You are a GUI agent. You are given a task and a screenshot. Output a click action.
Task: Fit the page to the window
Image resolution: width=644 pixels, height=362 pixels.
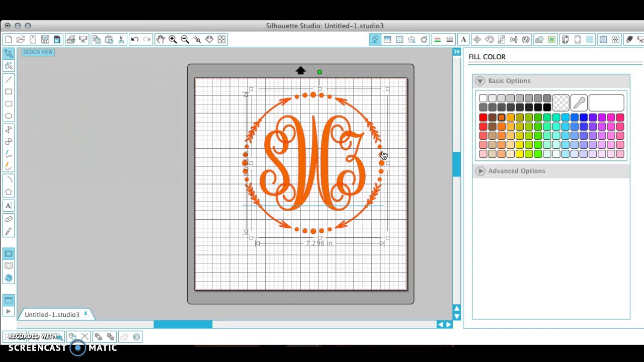tap(221, 39)
